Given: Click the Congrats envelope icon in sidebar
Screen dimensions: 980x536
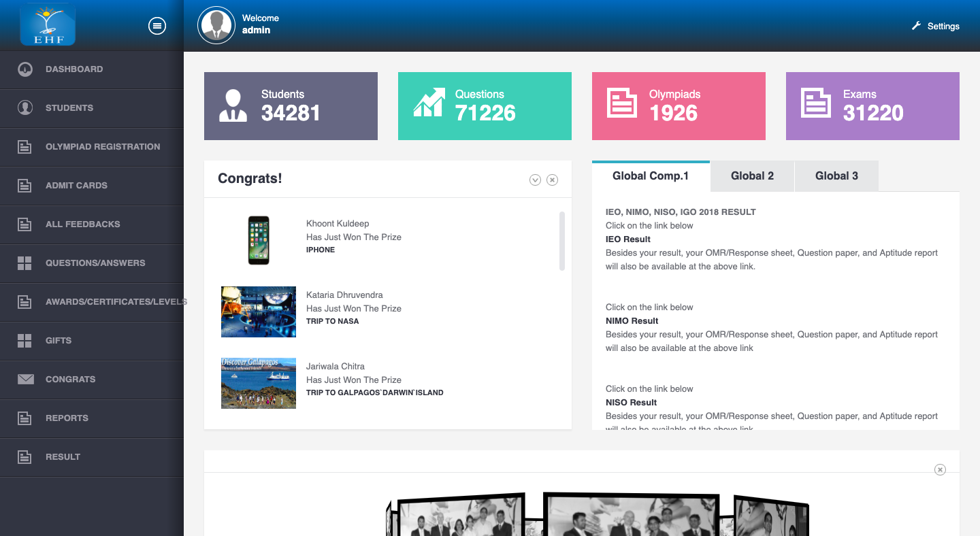Looking at the screenshot, I should [x=25, y=380].
